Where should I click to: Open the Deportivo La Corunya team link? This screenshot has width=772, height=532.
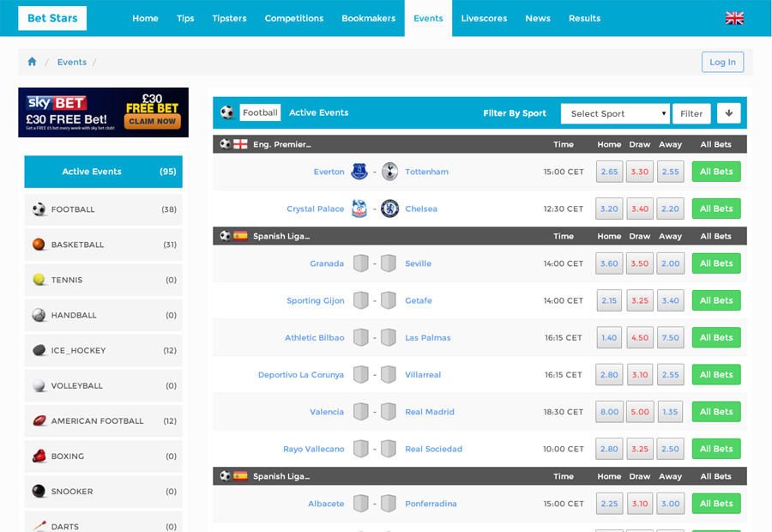pos(301,374)
